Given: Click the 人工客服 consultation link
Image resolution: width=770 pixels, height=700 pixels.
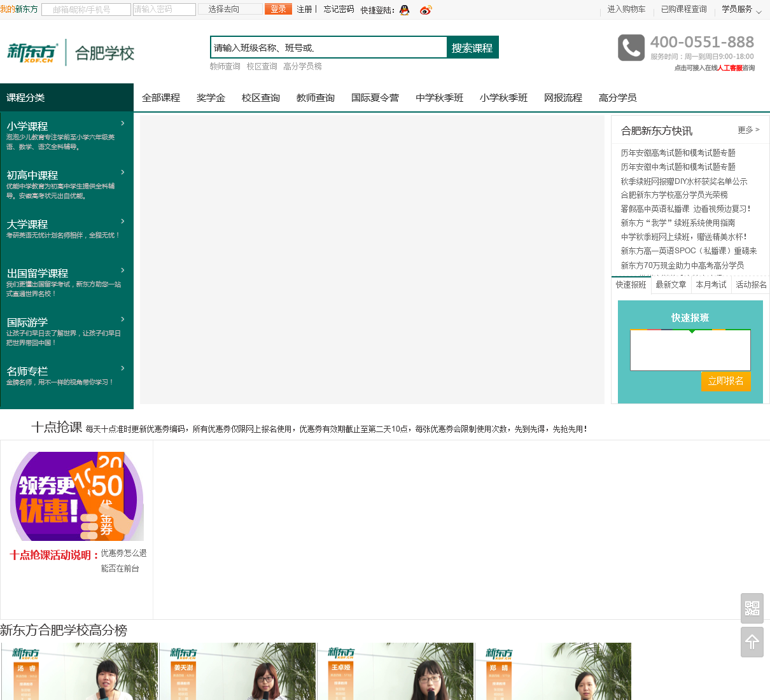Looking at the screenshot, I should (x=730, y=68).
